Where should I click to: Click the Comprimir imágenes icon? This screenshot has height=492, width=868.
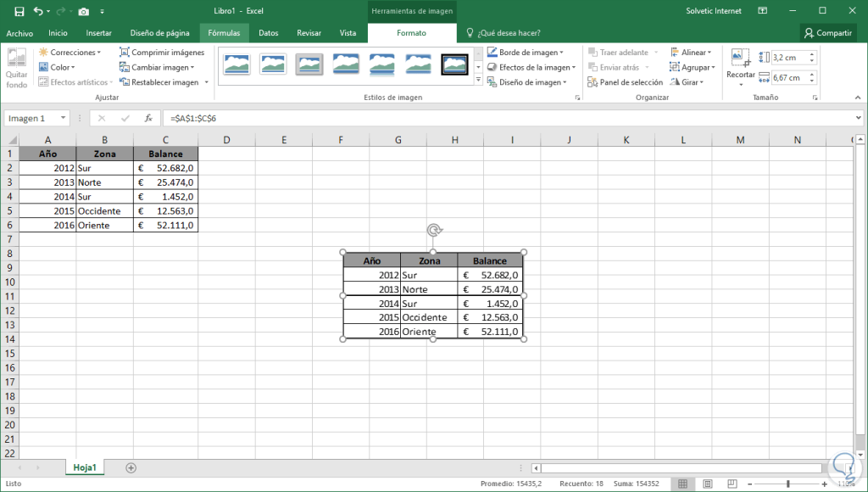(x=125, y=52)
